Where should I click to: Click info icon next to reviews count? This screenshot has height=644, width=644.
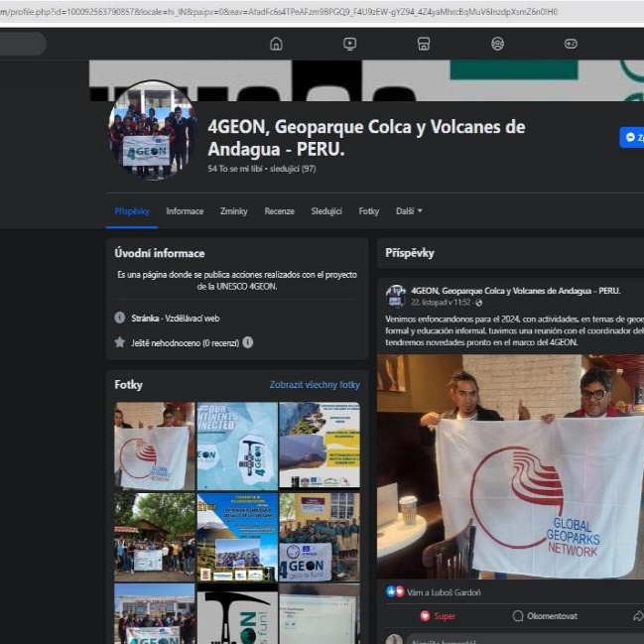pyautogui.click(x=248, y=342)
